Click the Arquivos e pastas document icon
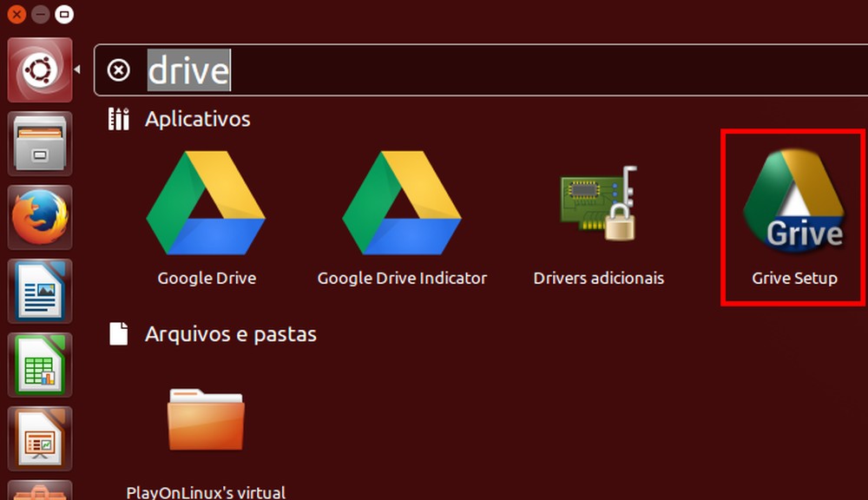The image size is (868, 500). pos(118,334)
